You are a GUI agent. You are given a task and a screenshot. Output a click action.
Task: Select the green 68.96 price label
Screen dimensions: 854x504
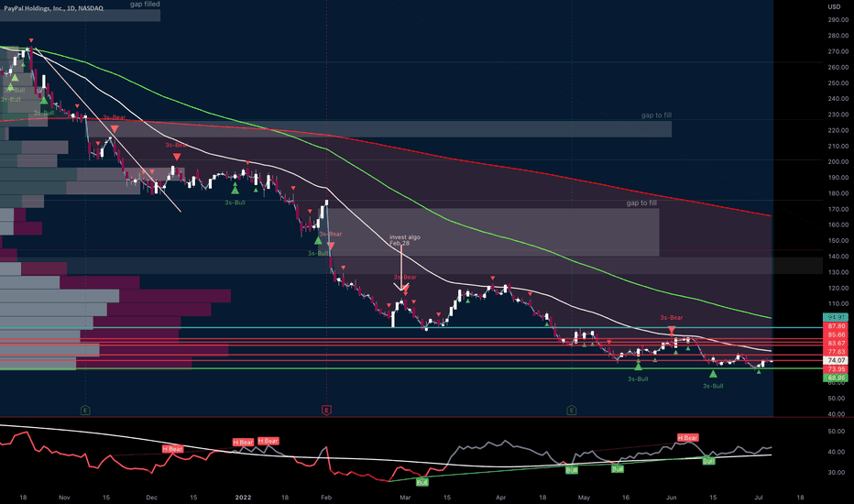point(835,377)
